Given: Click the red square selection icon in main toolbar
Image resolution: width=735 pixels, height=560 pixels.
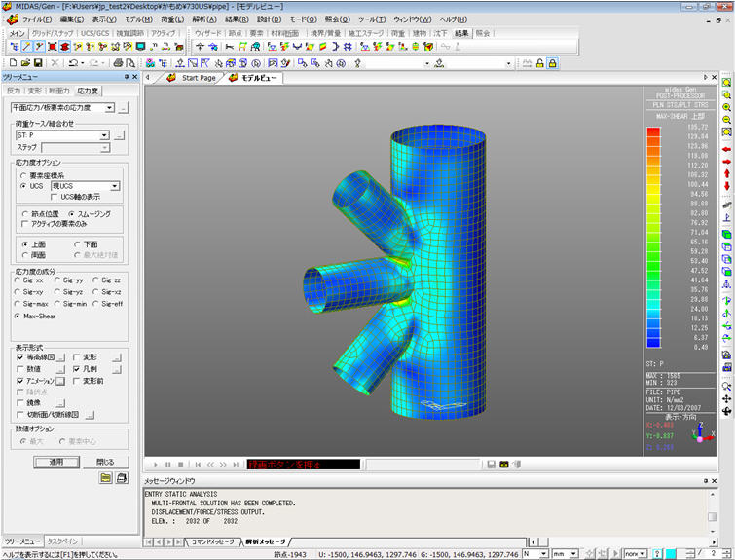Looking at the screenshot, I should click(x=52, y=47).
